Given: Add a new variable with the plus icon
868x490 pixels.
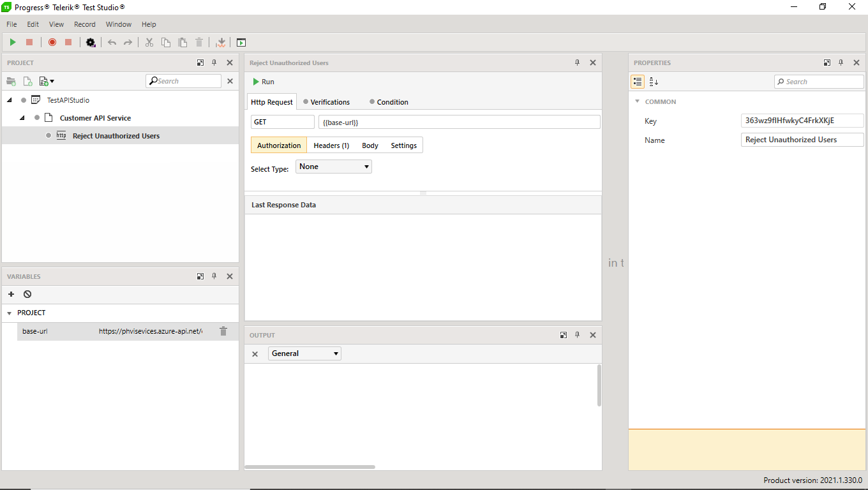Looking at the screenshot, I should point(11,294).
